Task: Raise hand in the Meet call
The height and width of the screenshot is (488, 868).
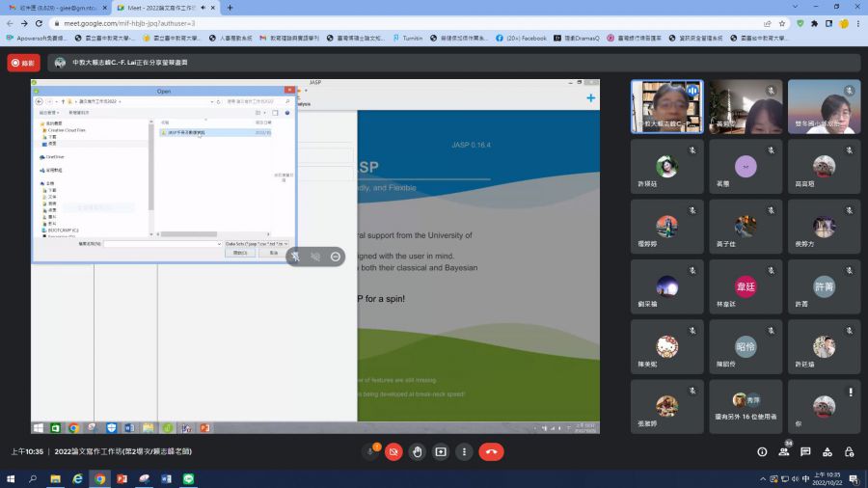Action: pos(417,451)
